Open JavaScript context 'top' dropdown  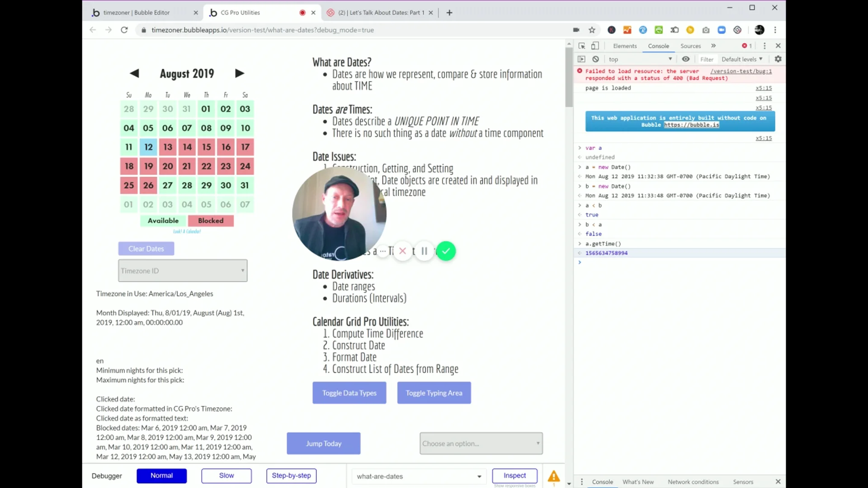tap(640, 59)
